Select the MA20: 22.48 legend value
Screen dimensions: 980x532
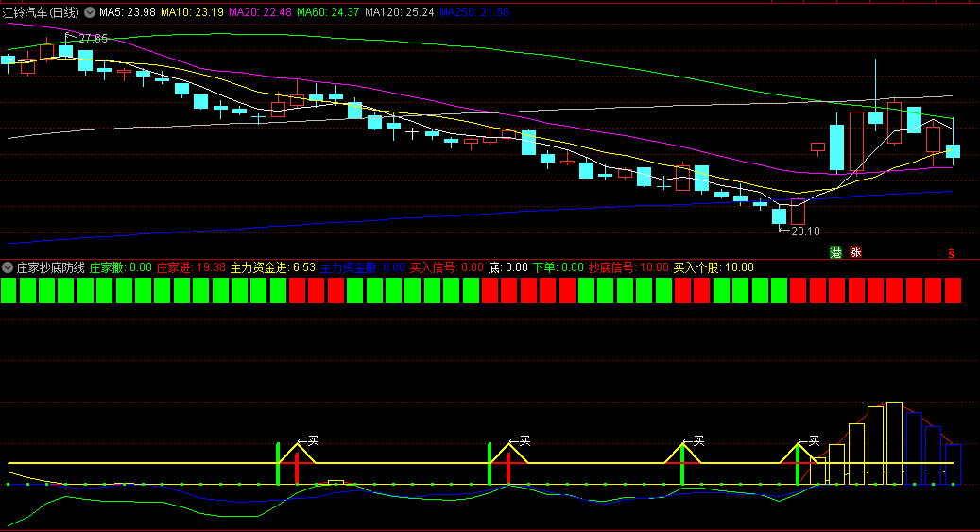pyautogui.click(x=260, y=12)
